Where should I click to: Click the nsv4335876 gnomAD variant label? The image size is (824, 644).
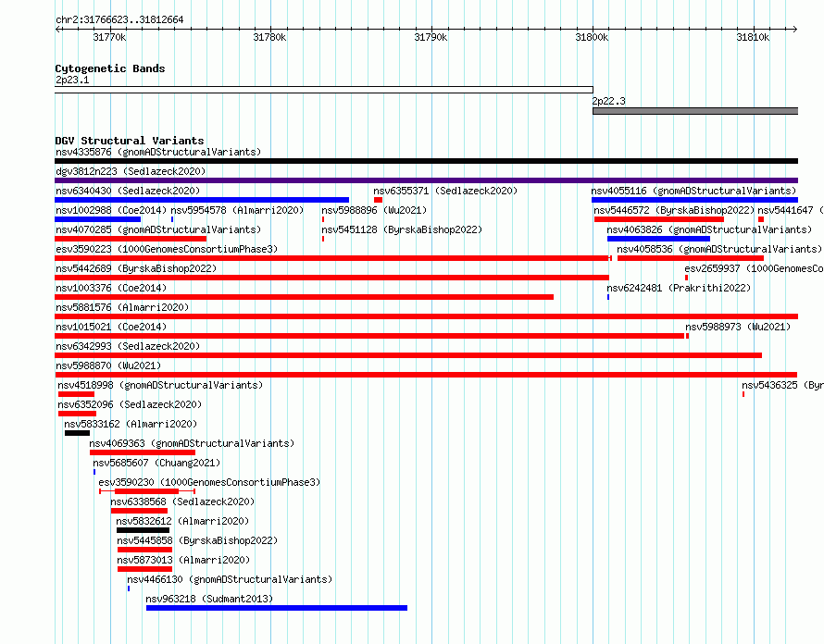(x=158, y=152)
